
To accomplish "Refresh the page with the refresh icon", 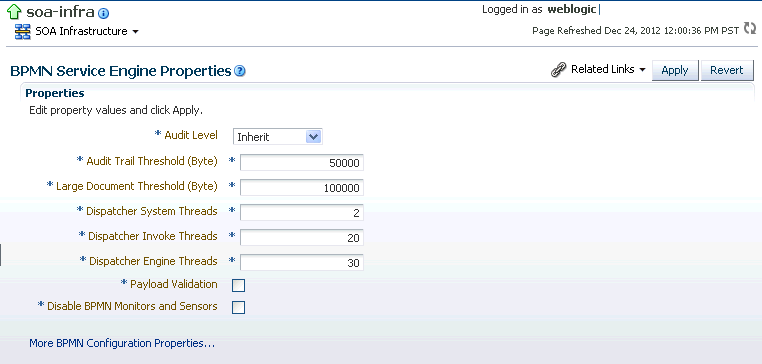I will click(x=750, y=29).
